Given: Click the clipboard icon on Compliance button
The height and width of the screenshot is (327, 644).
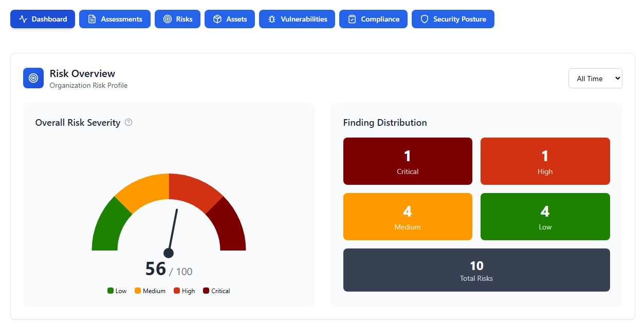Looking at the screenshot, I should point(351,19).
